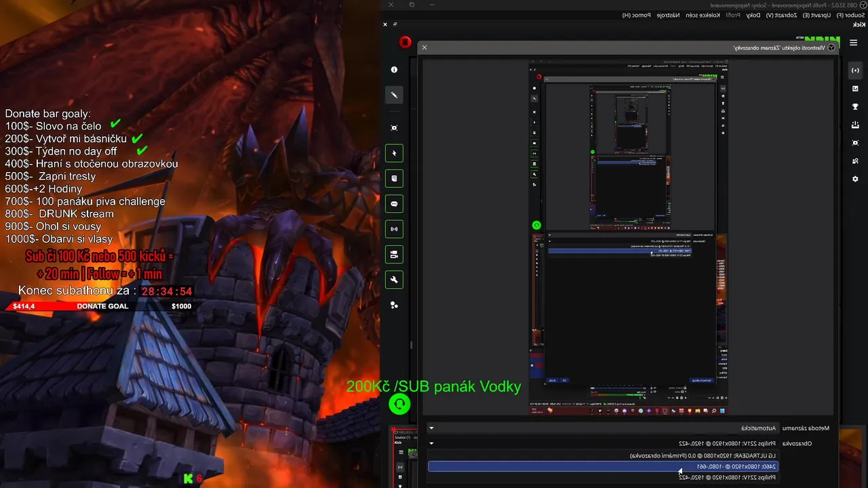Click the capture frame icon below pencil

click(394, 127)
